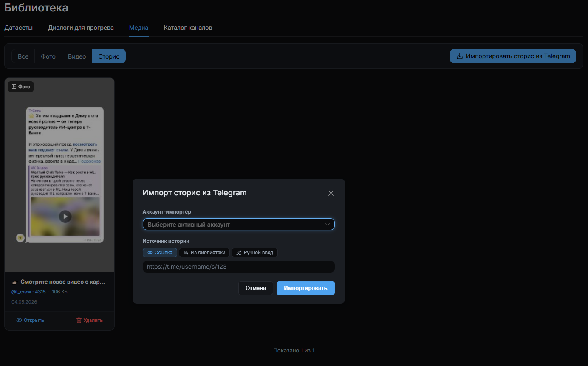Click the download icon in import button
Viewport: 588px width, 366px height.
pyautogui.click(x=459, y=56)
